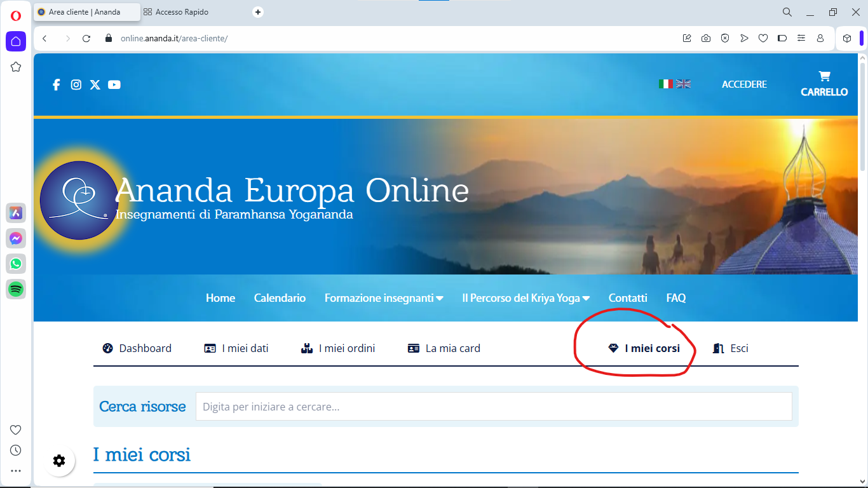
Task: Open WhatsApp in Opera sidebar
Action: pyautogui.click(x=16, y=264)
